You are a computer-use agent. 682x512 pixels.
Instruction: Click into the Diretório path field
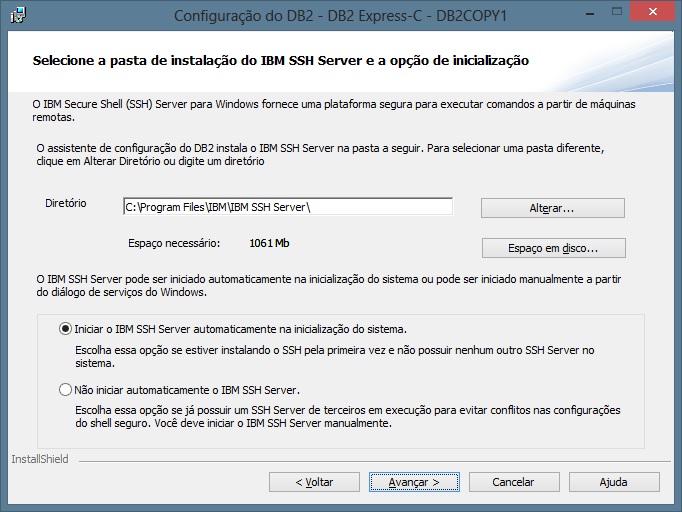(x=287, y=207)
